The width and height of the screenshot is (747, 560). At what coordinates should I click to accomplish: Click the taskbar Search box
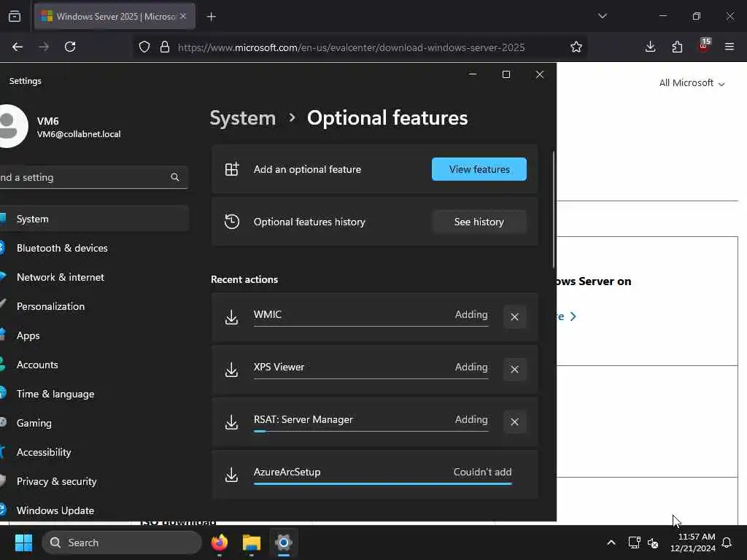point(122,542)
